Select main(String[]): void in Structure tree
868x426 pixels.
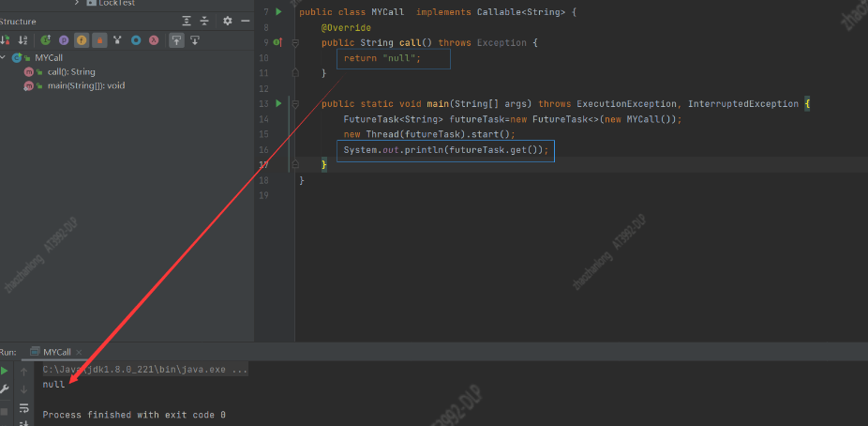click(x=86, y=86)
